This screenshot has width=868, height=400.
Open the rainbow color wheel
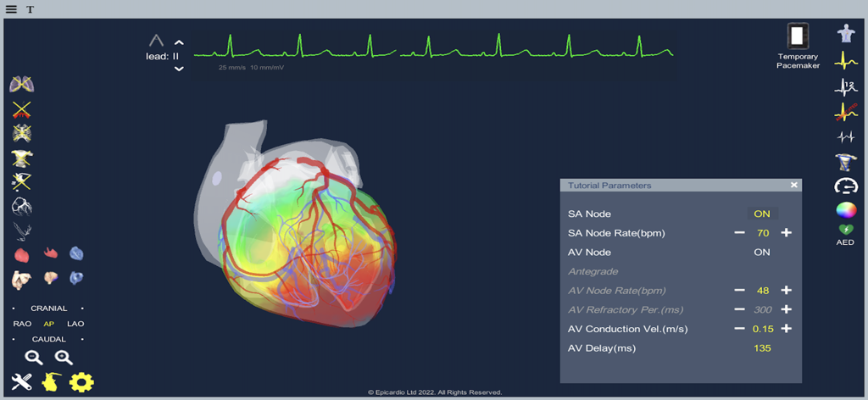[846, 211]
